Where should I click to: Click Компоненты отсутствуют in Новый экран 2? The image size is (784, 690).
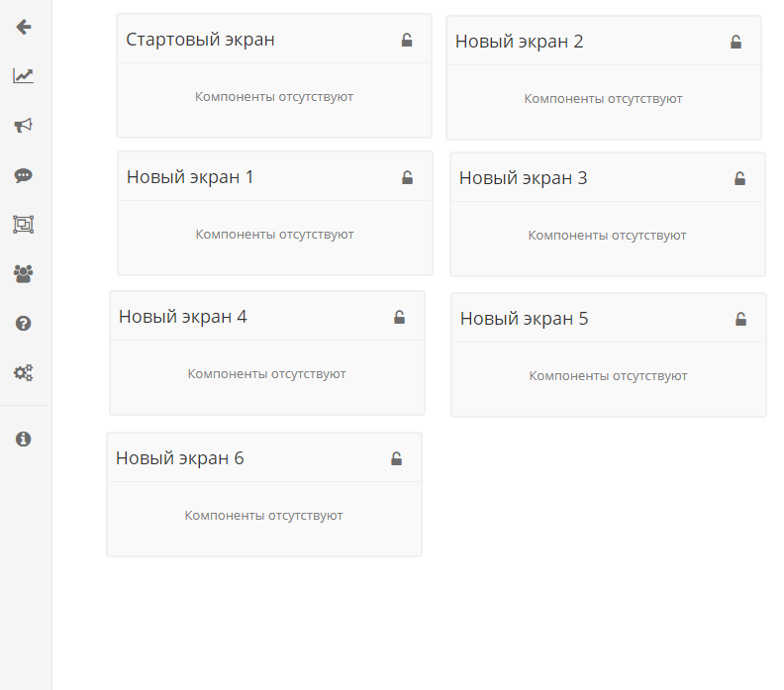603,99
